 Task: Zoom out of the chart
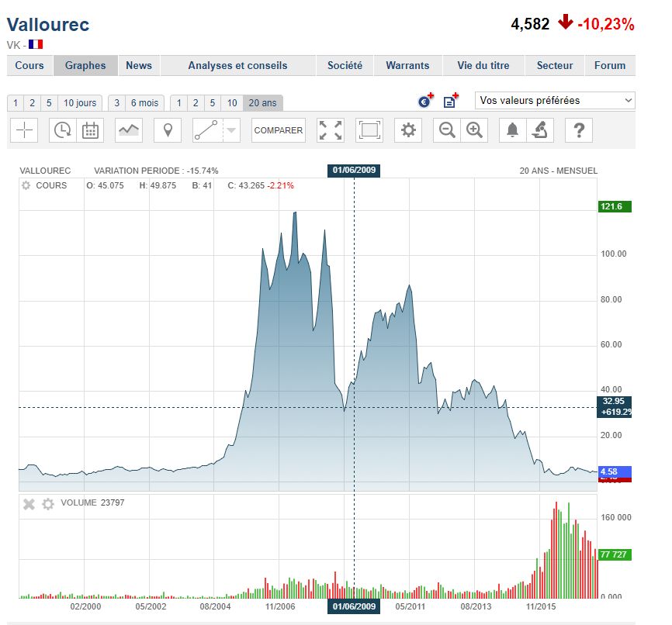tap(447, 129)
